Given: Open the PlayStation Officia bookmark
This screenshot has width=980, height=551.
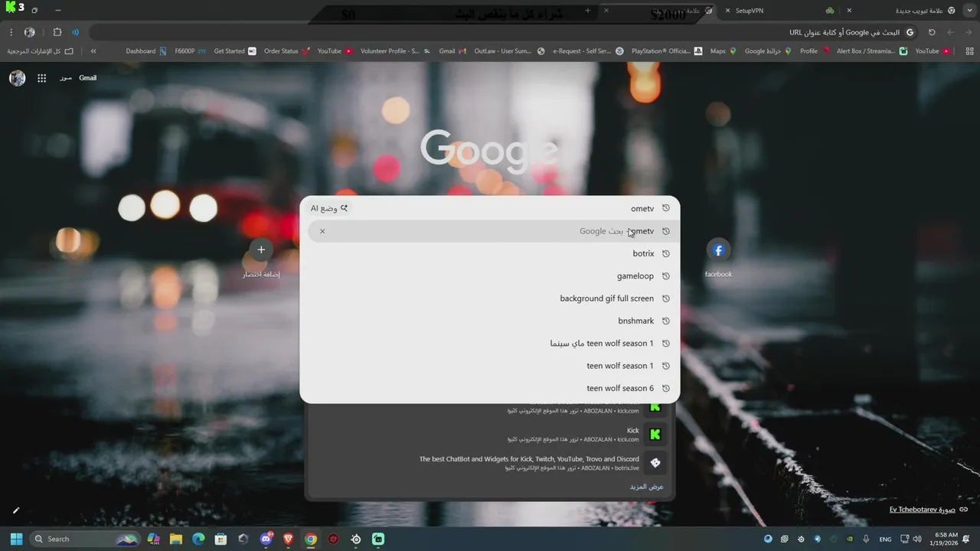Looking at the screenshot, I should 667,51.
